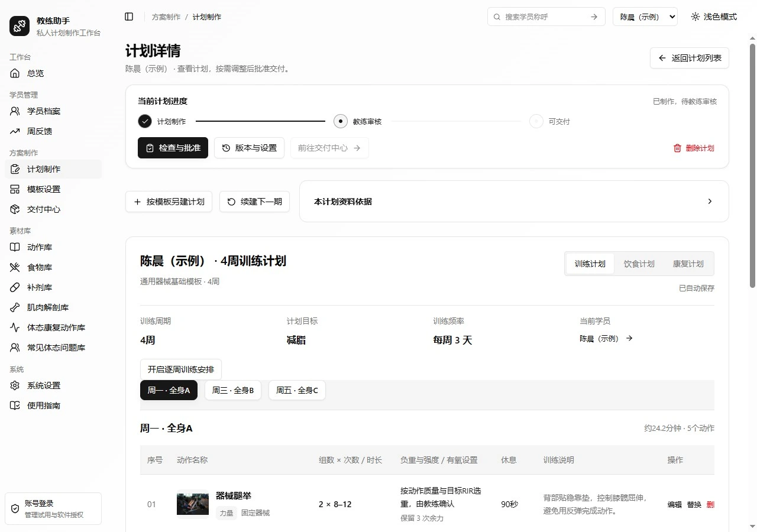The width and height of the screenshot is (757, 532).
Task: Go to 学员档案 sidebar item
Action: tap(53, 111)
